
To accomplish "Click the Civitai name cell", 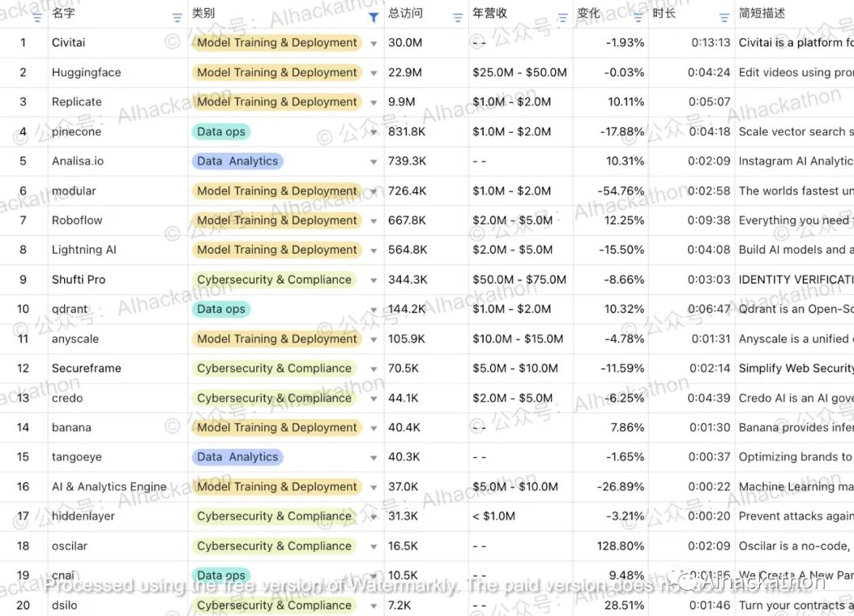I will (118, 43).
